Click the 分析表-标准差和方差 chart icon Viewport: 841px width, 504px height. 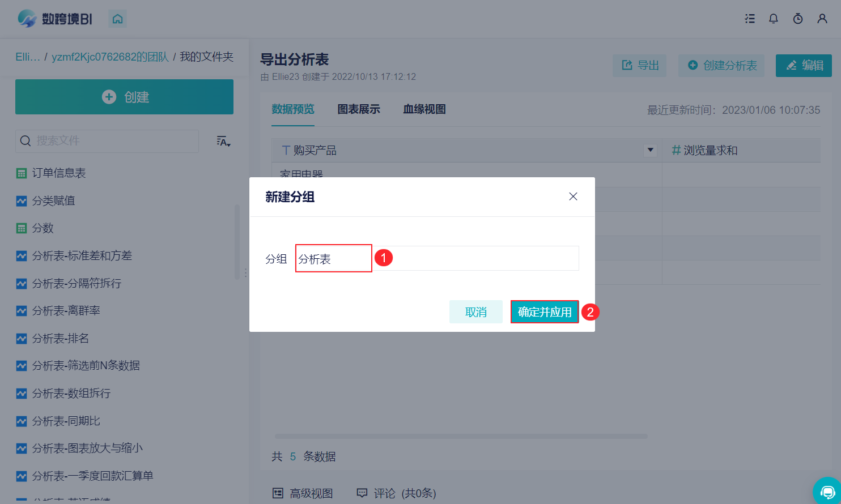22,256
